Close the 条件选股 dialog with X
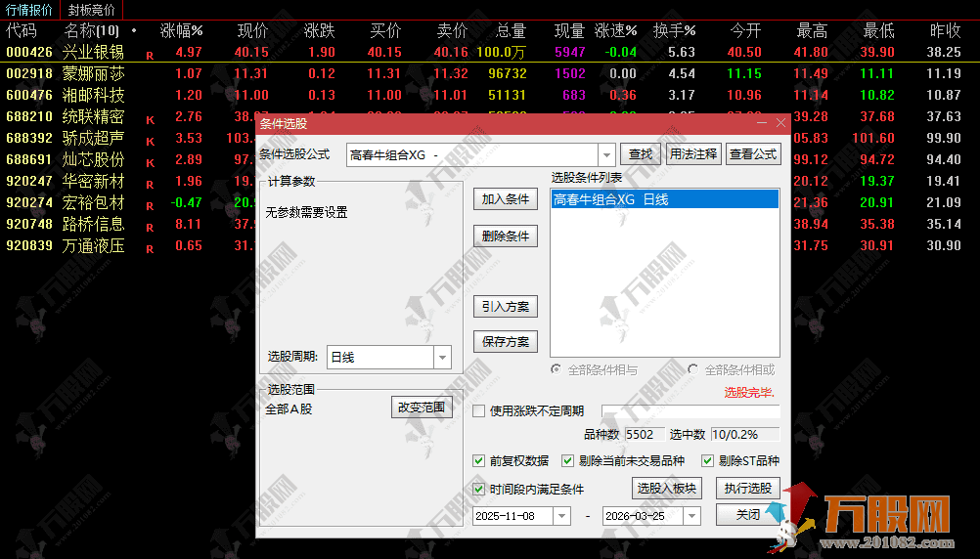The width and height of the screenshot is (980, 559). pos(780,123)
